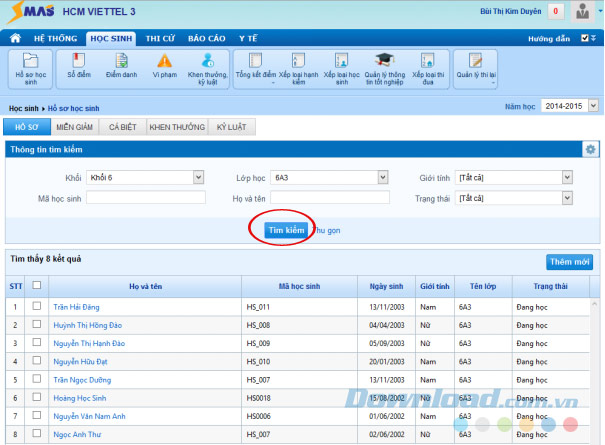Tick the select-all checkbox in the table header
The width and height of the screenshot is (605, 445).
(x=37, y=286)
